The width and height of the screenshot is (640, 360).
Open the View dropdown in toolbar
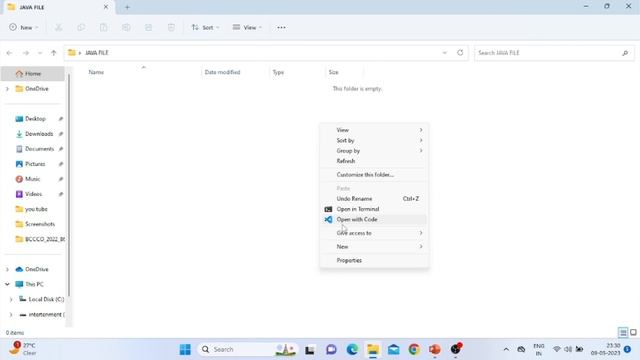pyautogui.click(x=247, y=27)
